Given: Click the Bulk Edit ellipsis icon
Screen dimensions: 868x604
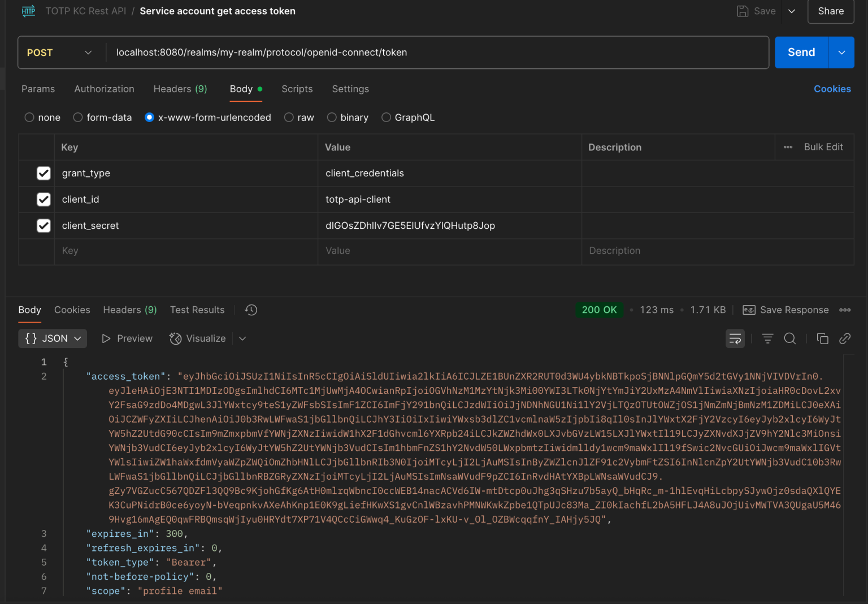Looking at the screenshot, I should tap(788, 147).
